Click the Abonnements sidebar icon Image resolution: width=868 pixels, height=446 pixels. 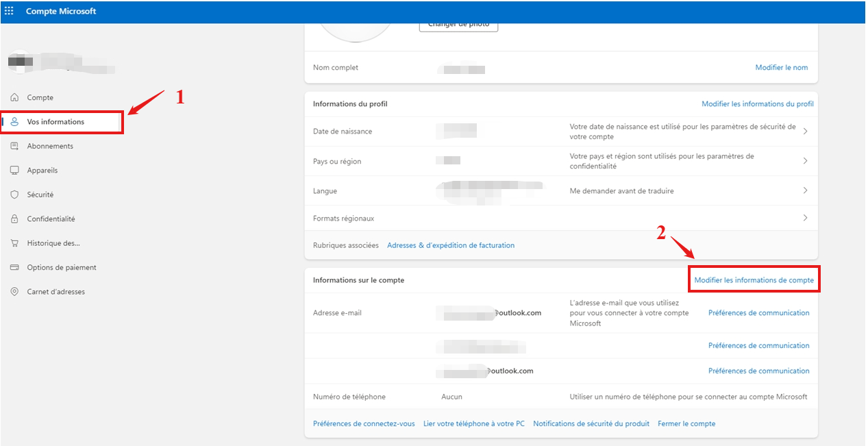(x=14, y=146)
